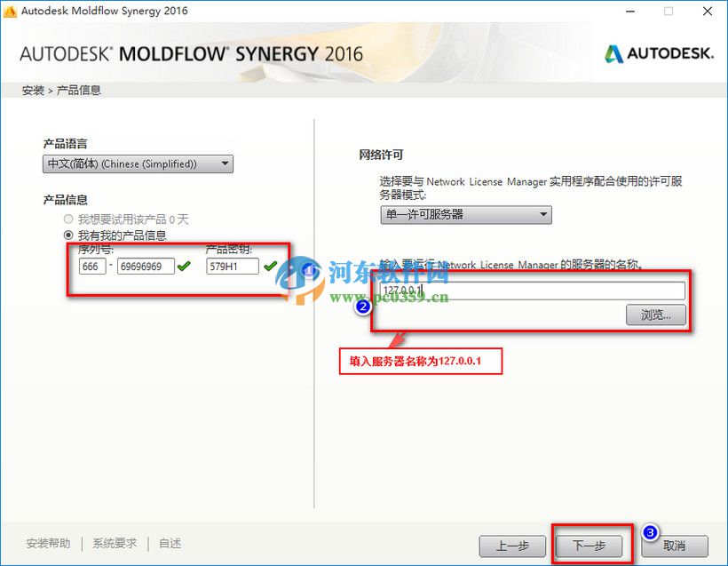Viewport: 728px width, 566px height.
Task: Click the Autodesk logo in the top right
Action: click(659, 53)
